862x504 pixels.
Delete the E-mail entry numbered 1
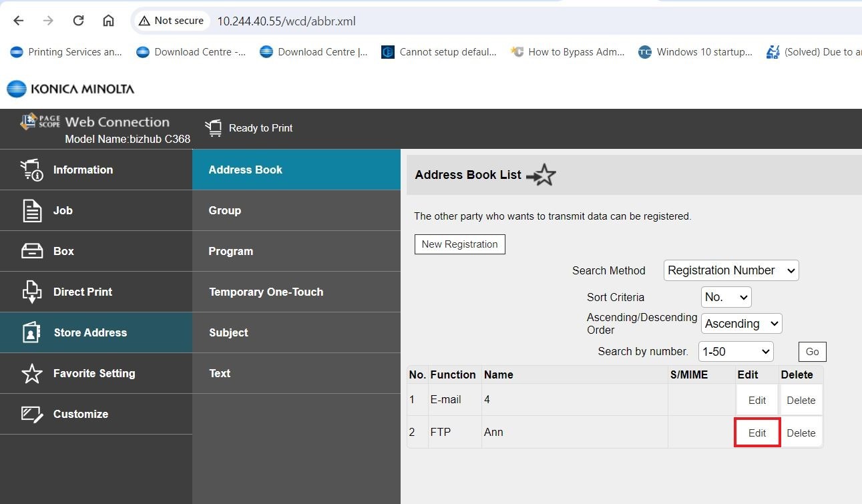point(801,401)
